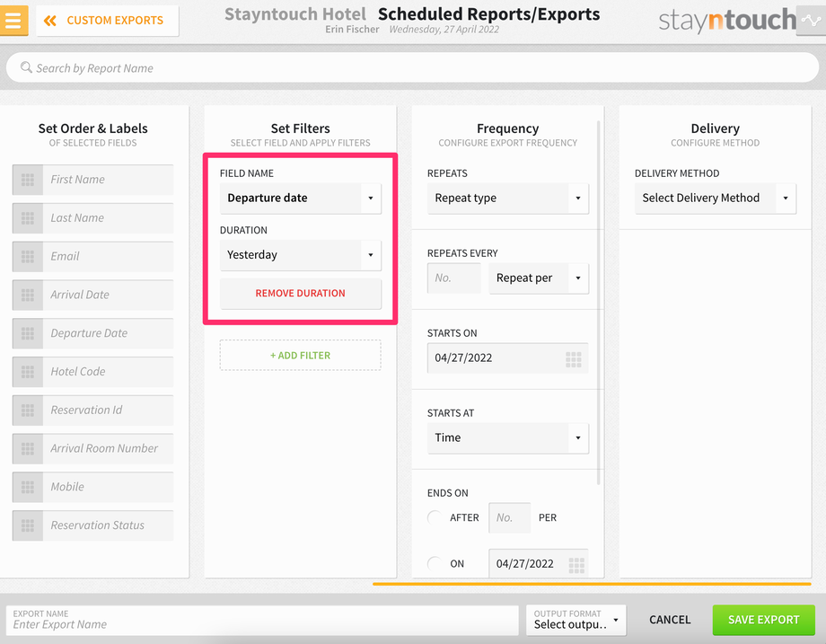
Task: Click the First Name label field
Action: click(108, 180)
